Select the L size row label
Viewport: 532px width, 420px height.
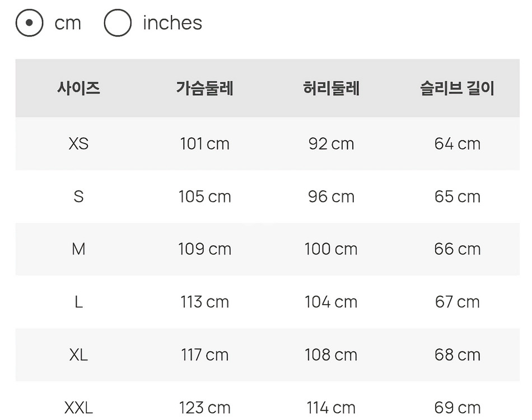tap(78, 302)
